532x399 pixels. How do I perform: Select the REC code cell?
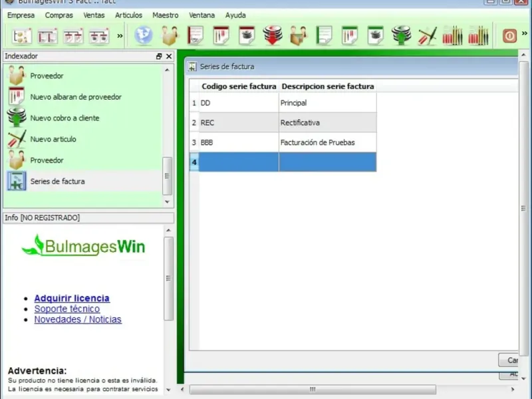239,122
